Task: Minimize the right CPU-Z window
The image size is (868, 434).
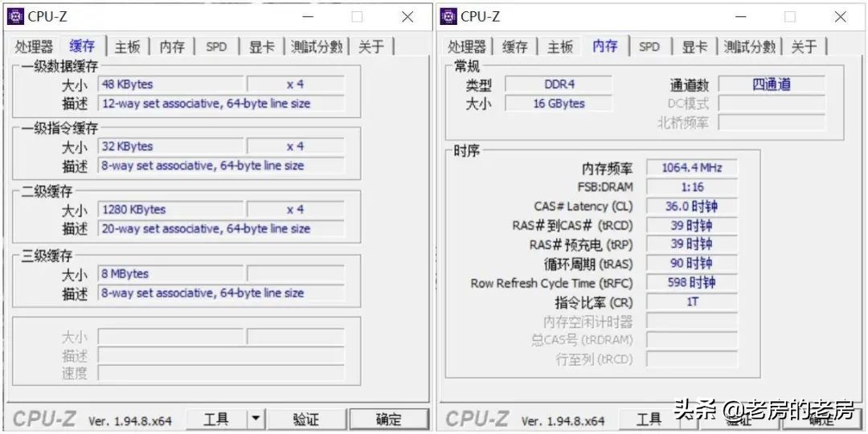Action: 740,17
